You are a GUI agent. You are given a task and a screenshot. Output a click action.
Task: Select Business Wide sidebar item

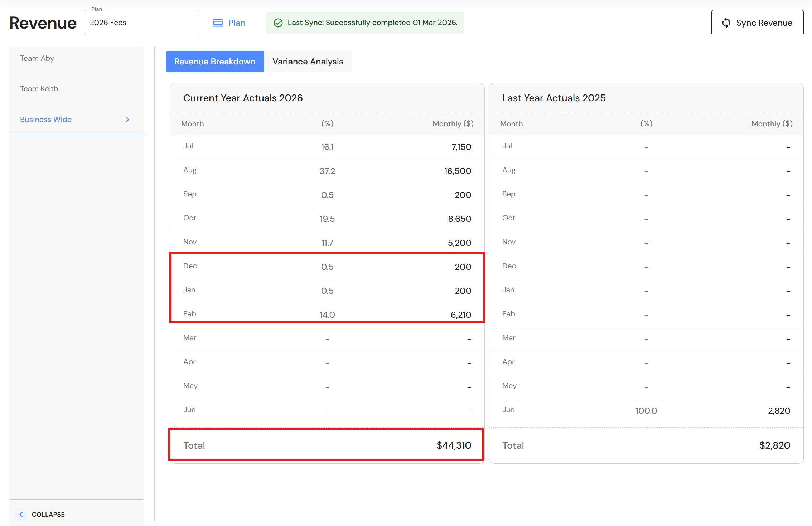coord(46,120)
